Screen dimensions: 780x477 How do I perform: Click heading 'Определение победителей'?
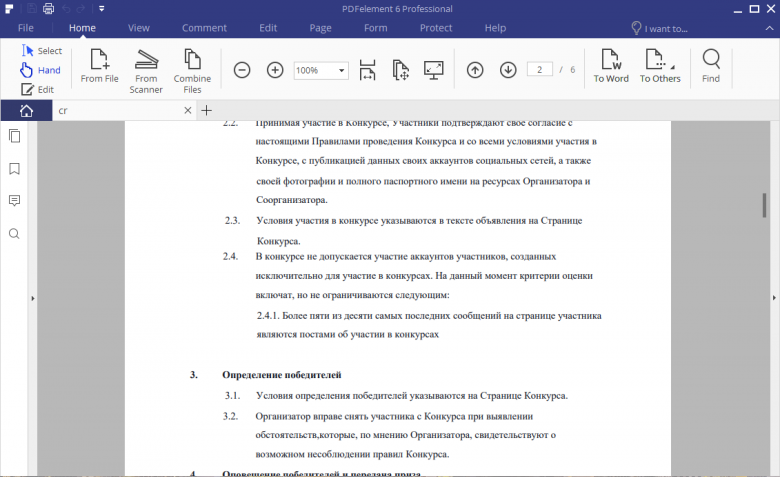[x=282, y=375]
